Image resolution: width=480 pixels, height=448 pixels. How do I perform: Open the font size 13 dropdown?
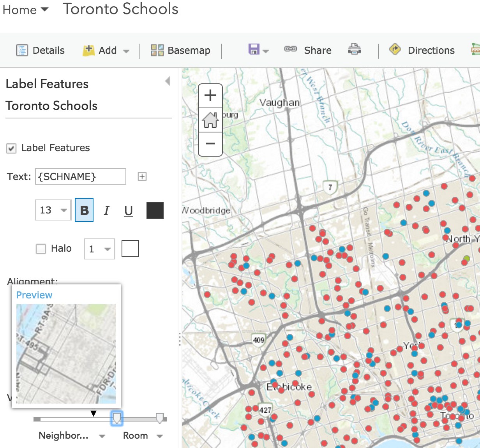click(x=53, y=210)
